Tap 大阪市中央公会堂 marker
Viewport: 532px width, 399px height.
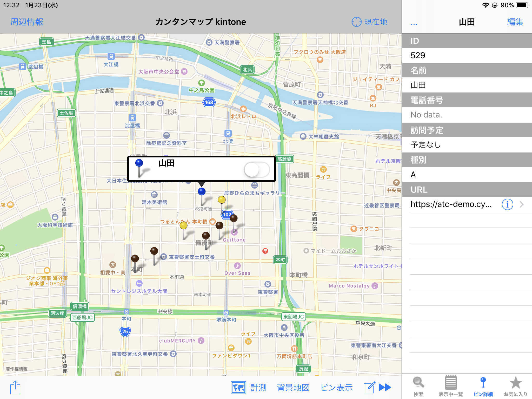pyautogui.click(x=184, y=71)
